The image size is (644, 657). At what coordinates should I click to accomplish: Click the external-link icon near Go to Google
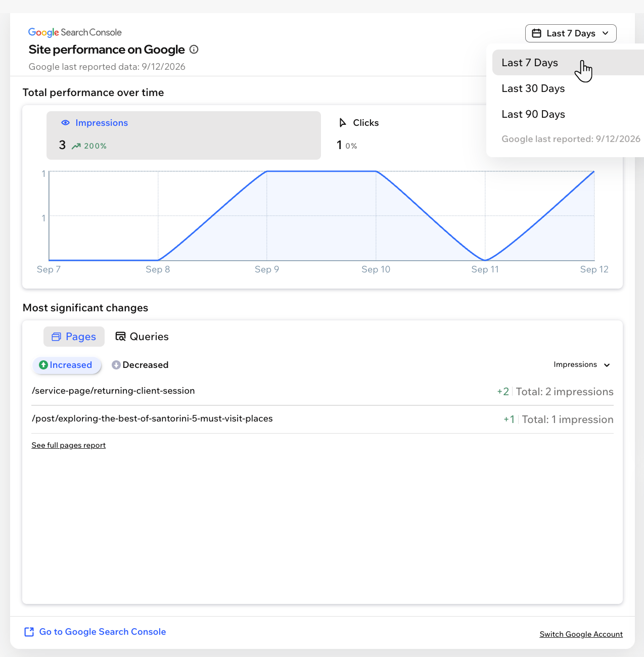point(29,632)
